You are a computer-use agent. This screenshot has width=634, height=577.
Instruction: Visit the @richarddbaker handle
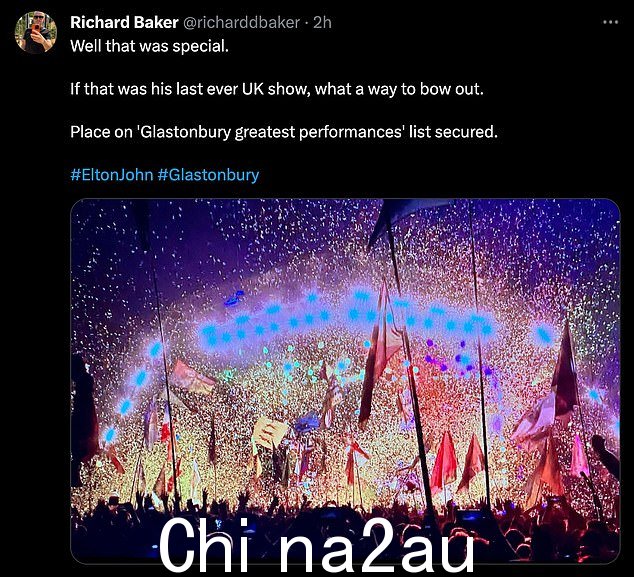[x=241, y=23]
